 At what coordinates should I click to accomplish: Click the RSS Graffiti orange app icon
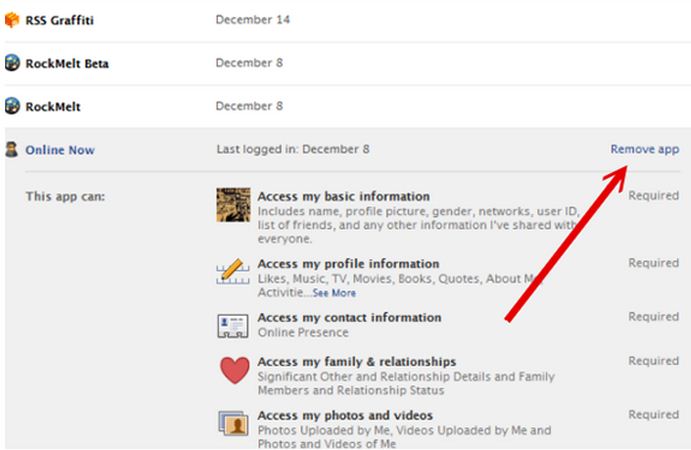[12, 19]
